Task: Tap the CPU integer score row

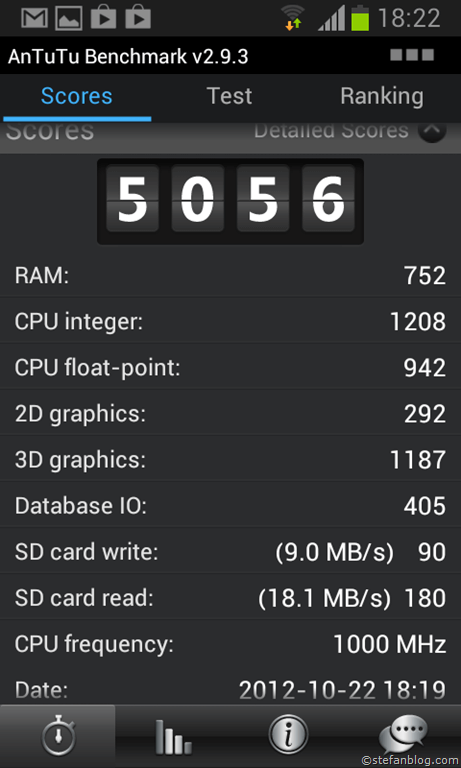Action: click(230, 322)
